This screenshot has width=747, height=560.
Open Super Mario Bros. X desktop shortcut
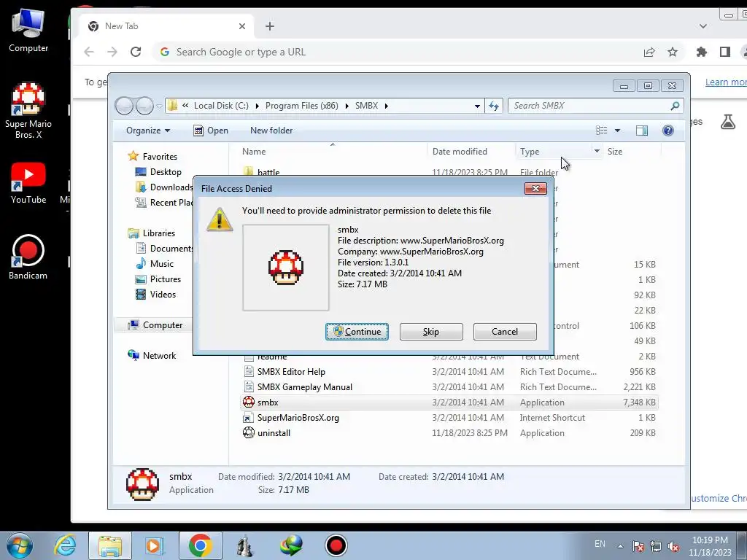click(28, 111)
